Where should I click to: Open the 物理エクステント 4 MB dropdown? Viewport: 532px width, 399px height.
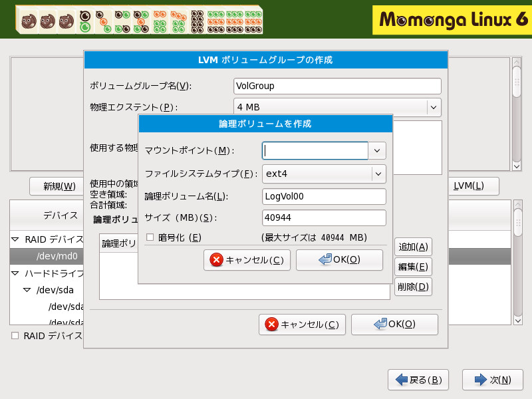click(x=433, y=107)
